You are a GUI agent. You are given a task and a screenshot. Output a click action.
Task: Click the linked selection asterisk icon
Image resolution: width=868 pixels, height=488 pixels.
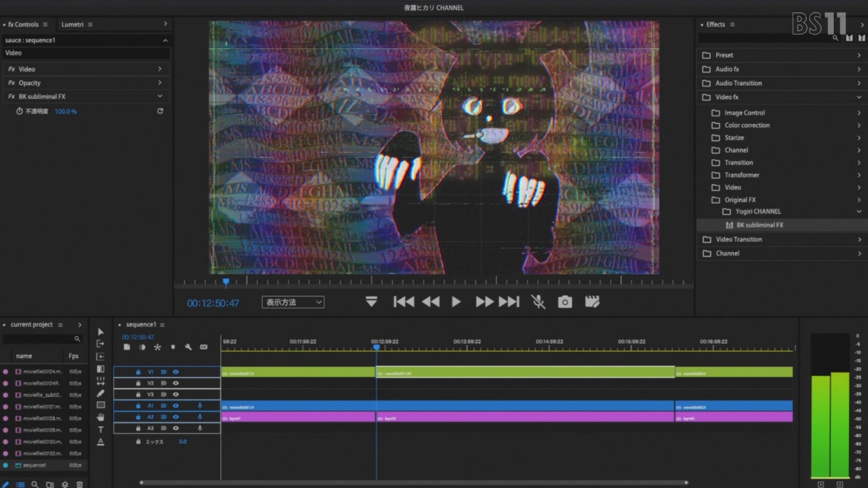click(157, 347)
